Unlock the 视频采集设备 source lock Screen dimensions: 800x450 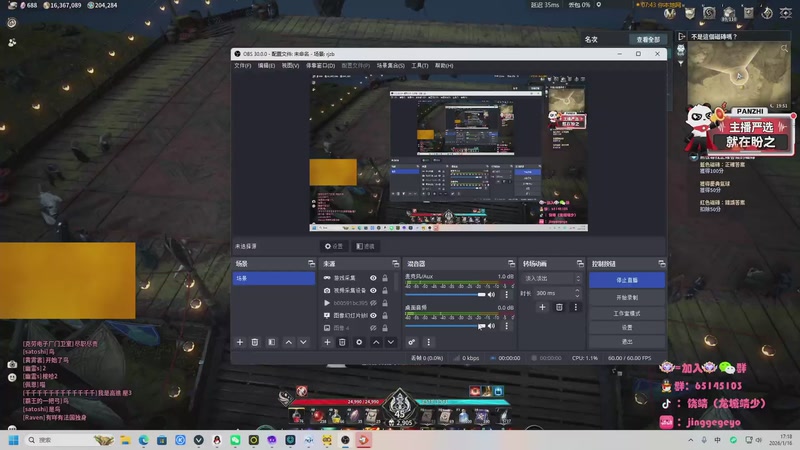click(385, 290)
